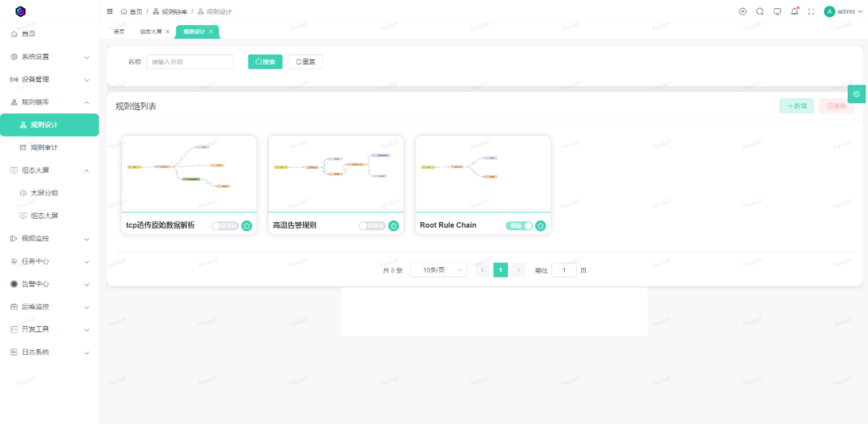Click the 运维监控 icon in the sidebar
This screenshot has width=868, height=424.
[14, 307]
